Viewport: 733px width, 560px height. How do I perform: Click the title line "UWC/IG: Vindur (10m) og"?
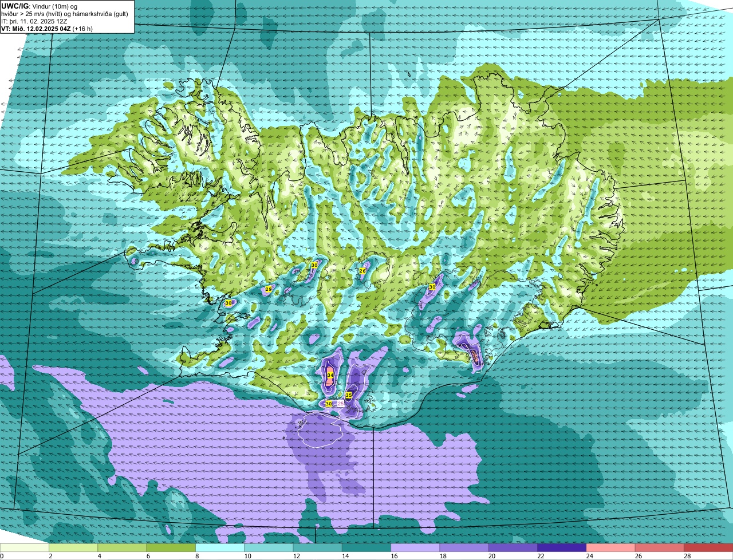(40, 6)
